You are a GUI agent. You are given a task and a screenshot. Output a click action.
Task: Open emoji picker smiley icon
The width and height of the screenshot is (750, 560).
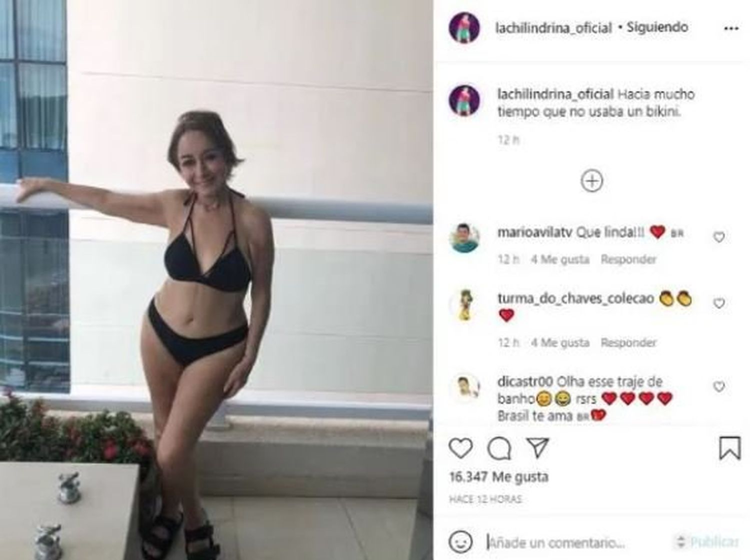460,542
